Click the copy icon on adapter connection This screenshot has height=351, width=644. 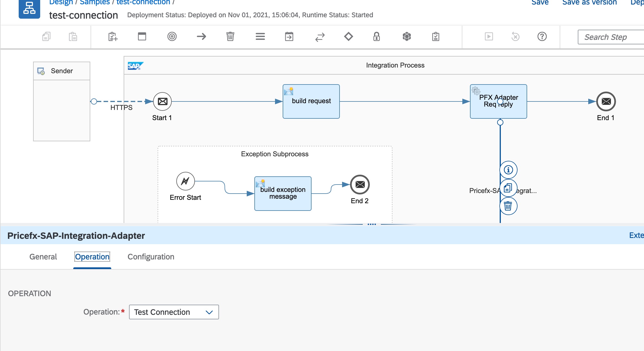click(x=508, y=188)
